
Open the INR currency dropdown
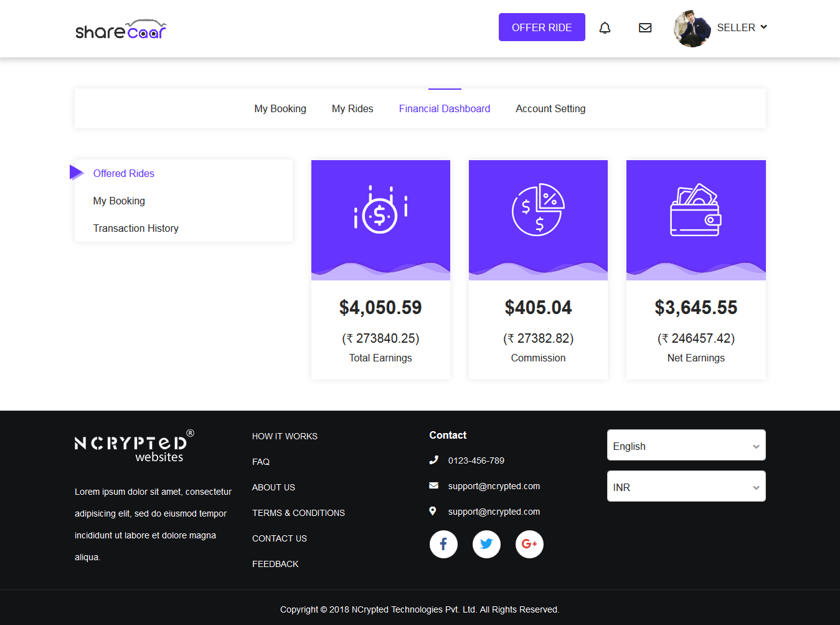(x=686, y=486)
